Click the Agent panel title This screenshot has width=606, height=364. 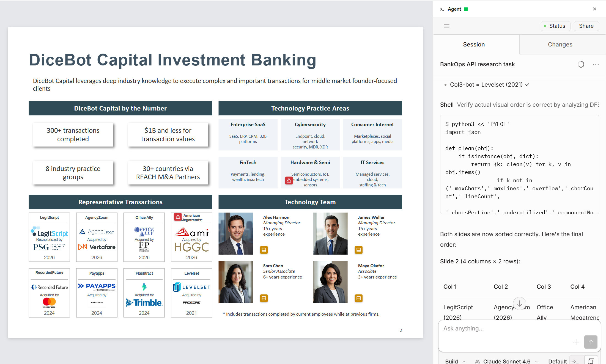[x=454, y=9]
